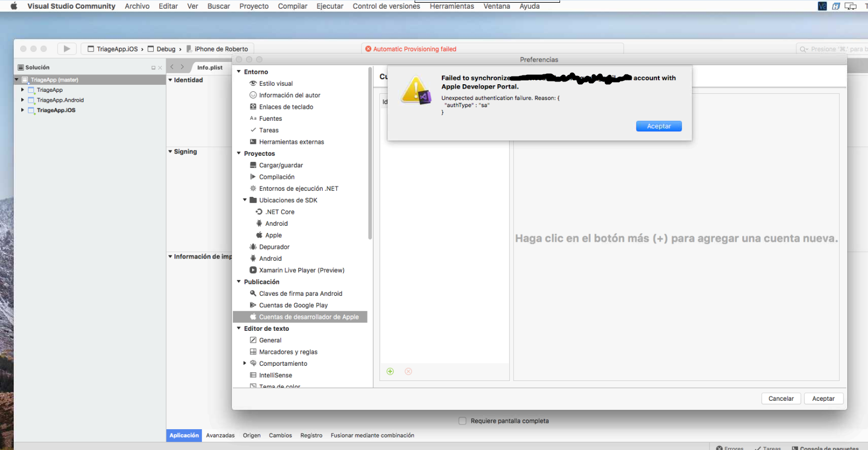Open Enlaces de teclado settings

[x=286, y=107]
